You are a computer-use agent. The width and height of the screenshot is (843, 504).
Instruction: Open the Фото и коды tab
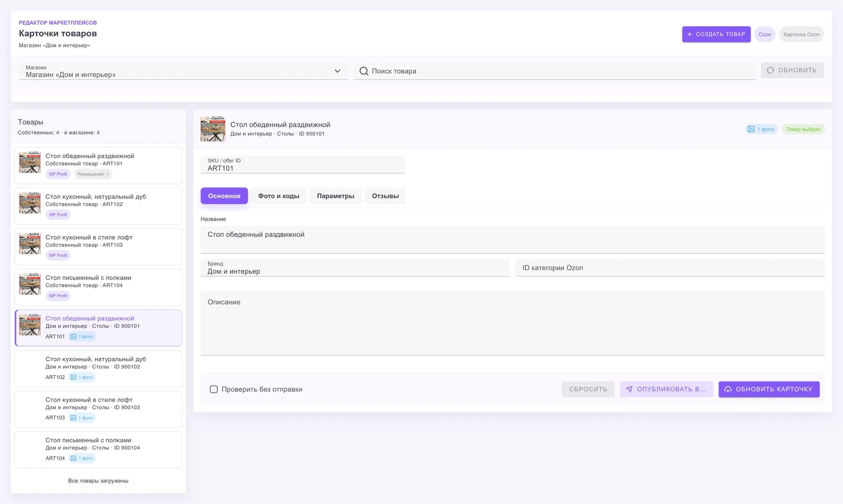click(279, 196)
